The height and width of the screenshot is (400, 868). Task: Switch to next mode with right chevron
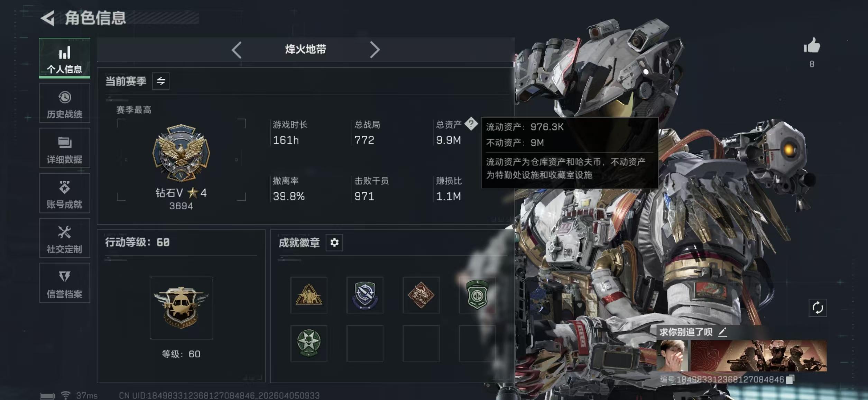[x=375, y=50]
